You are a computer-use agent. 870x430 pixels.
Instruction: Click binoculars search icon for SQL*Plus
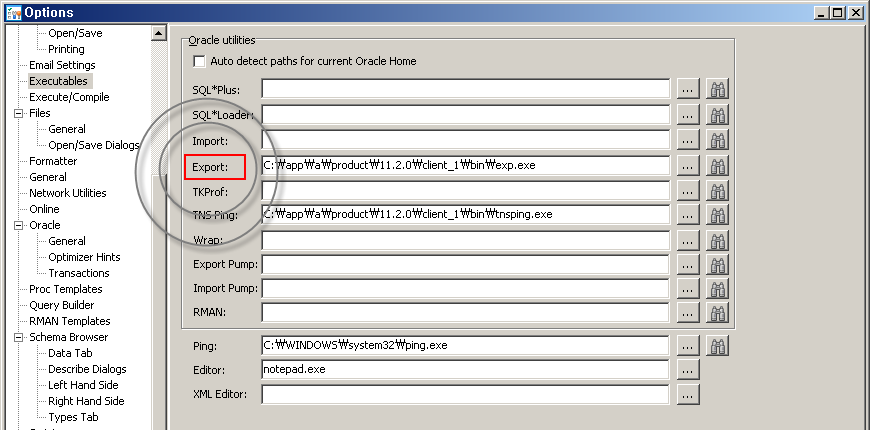717,89
